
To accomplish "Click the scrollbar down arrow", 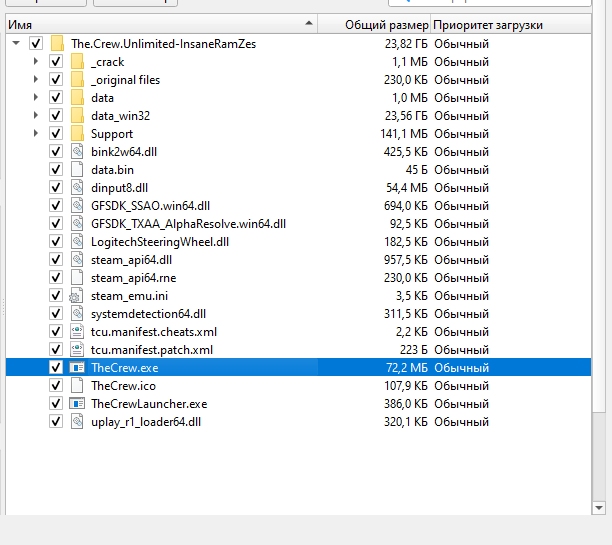I will 598,508.
